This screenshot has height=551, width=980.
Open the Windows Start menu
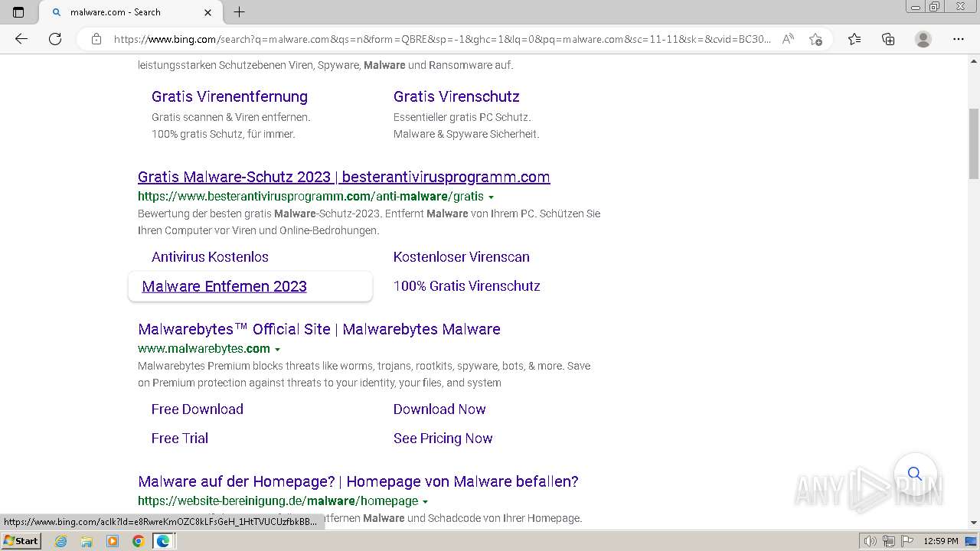[x=21, y=541]
